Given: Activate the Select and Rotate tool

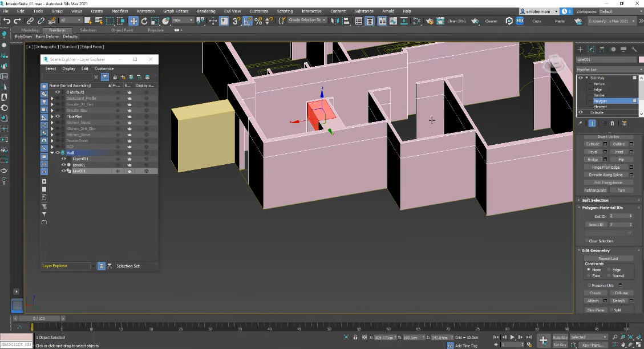Looking at the screenshot, I should tap(144, 21).
